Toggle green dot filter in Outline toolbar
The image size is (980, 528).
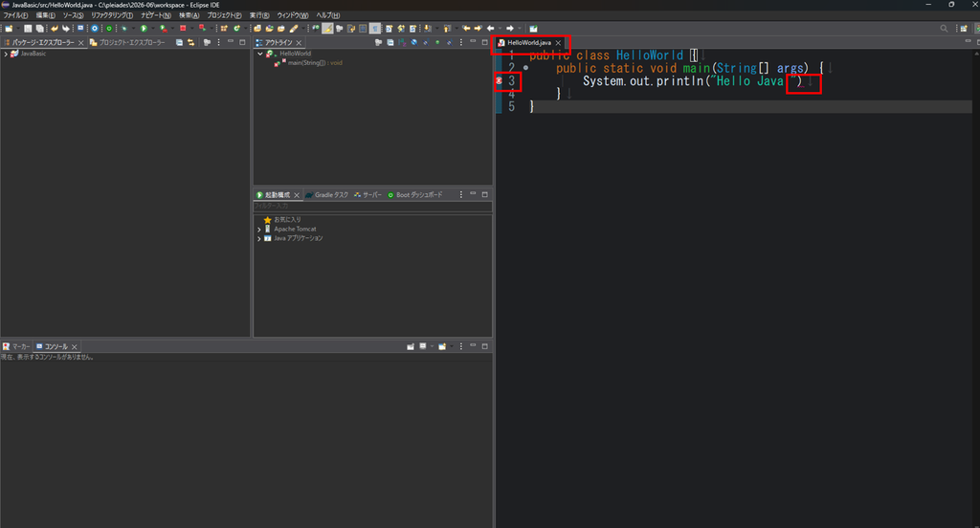(437, 42)
